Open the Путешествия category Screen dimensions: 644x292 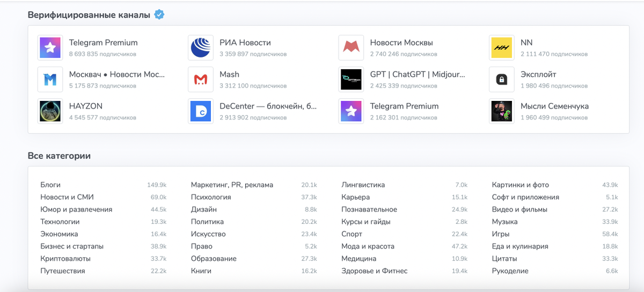(63, 271)
